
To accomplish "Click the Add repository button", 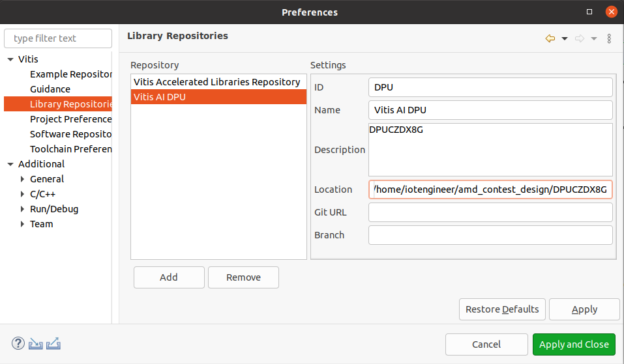I will [x=169, y=277].
